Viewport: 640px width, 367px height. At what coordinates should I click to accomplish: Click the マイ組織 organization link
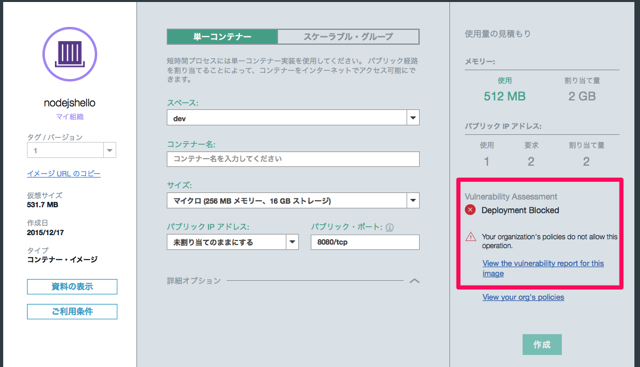pos(70,117)
